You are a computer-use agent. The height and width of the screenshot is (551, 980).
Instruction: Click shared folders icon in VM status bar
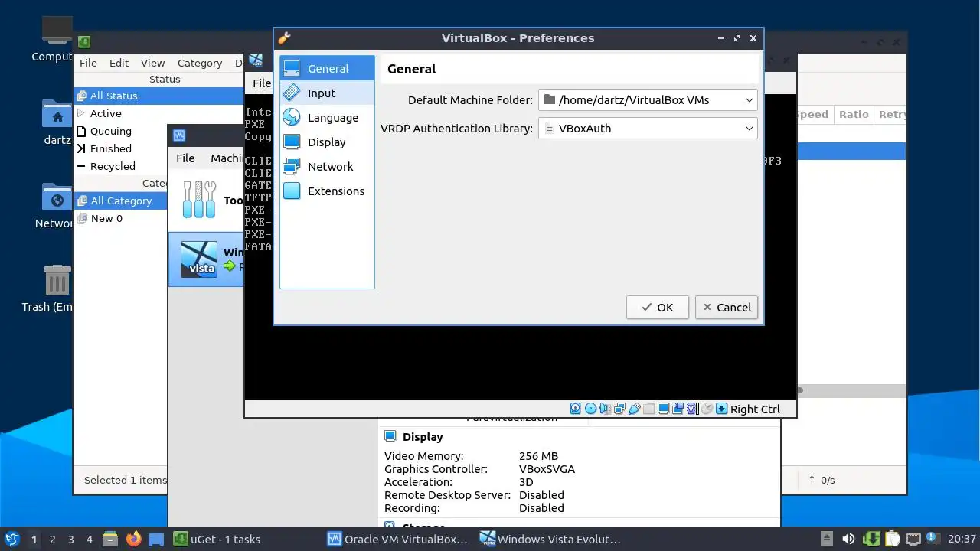point(648,409)
